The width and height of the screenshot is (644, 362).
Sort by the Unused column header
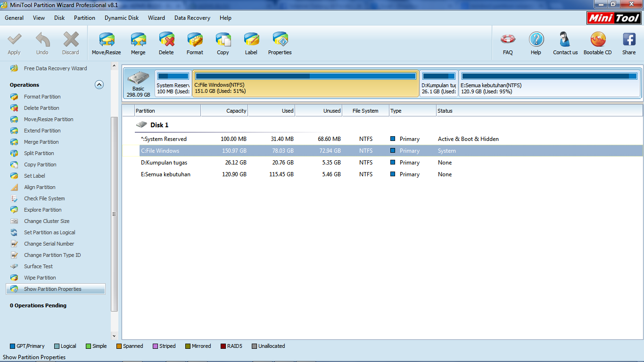(319, 111)
